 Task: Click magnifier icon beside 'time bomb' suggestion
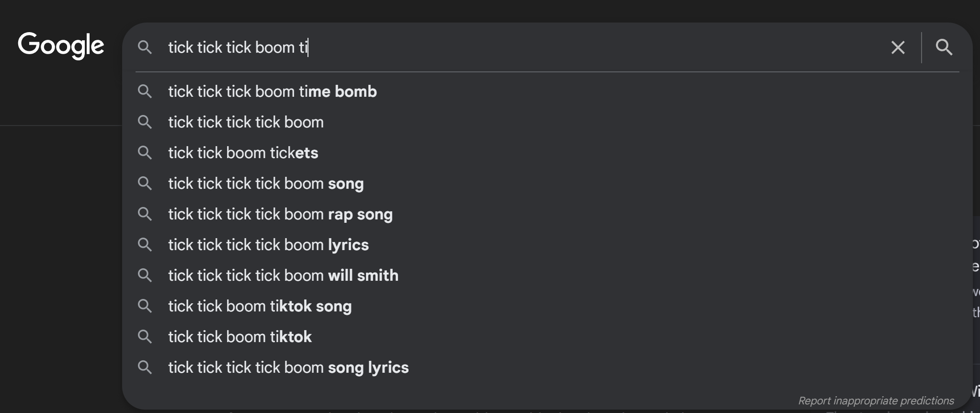145,92
